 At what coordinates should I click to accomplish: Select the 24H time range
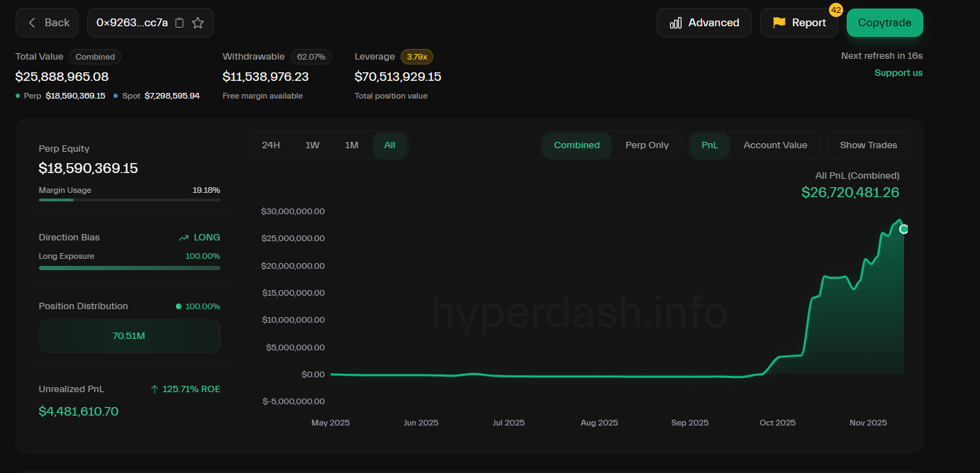[271, 145]
